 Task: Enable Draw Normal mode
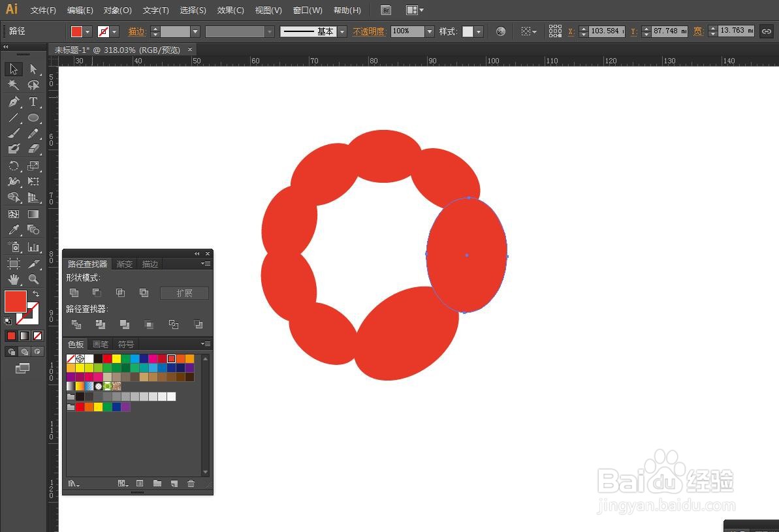11,352
